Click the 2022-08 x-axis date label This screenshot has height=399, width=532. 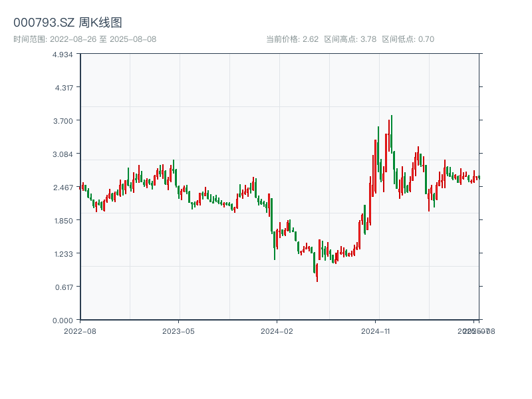click(x=80, y=331)
